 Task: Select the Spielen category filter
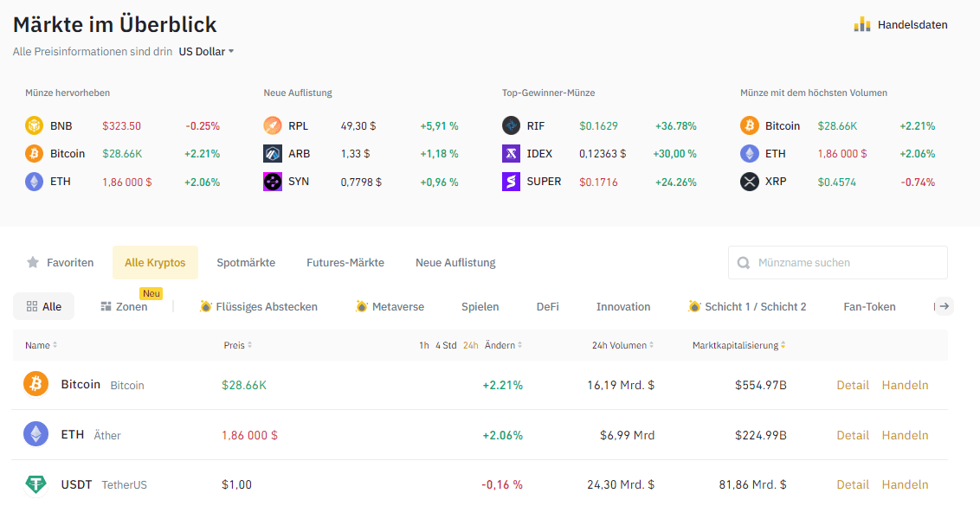480,307
